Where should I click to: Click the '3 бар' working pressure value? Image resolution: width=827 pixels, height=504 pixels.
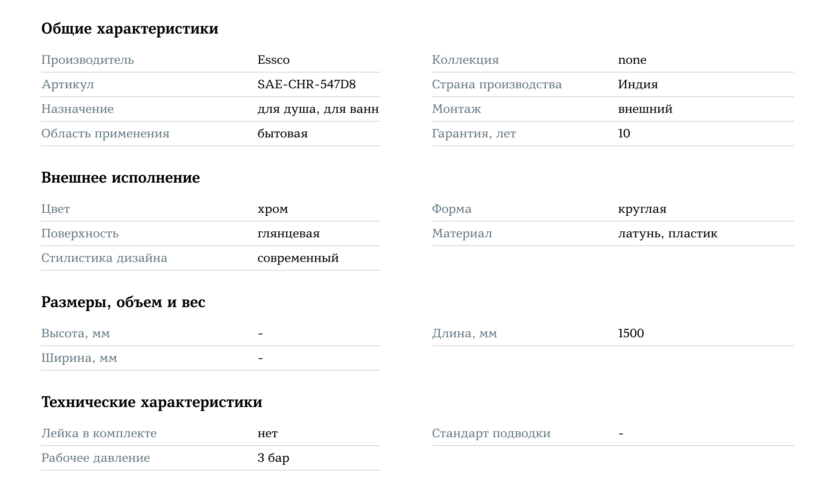(x=273, y=458)
